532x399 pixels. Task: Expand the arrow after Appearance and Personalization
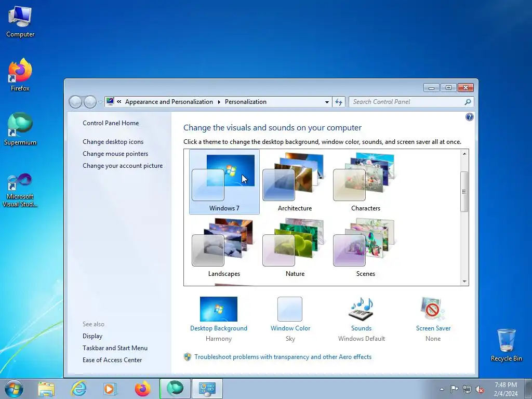coord(219,102)
